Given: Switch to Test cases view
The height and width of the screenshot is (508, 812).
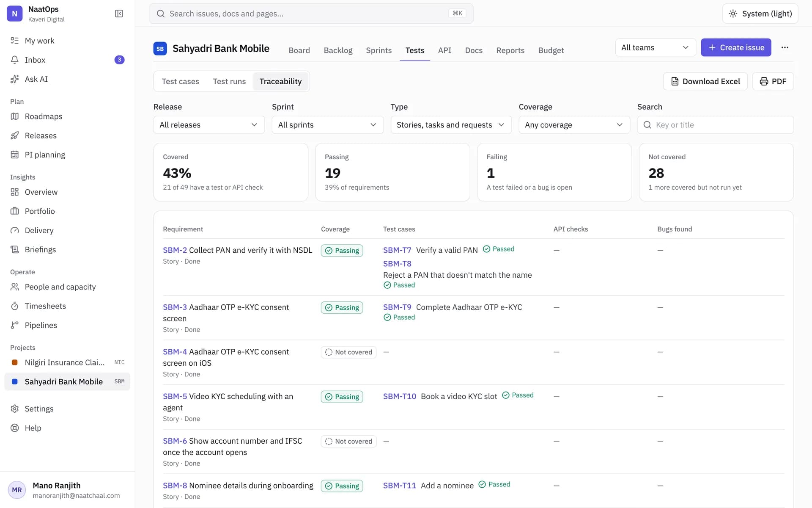Looking at the screenshot, I should coord(180,81).
